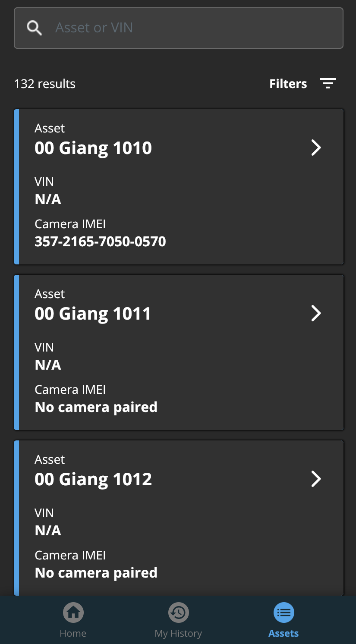The width and height of the screenshot is (356, 644).
Task: Expand asset 00 Giang 1011 chevron
Action: coord(316,313)
